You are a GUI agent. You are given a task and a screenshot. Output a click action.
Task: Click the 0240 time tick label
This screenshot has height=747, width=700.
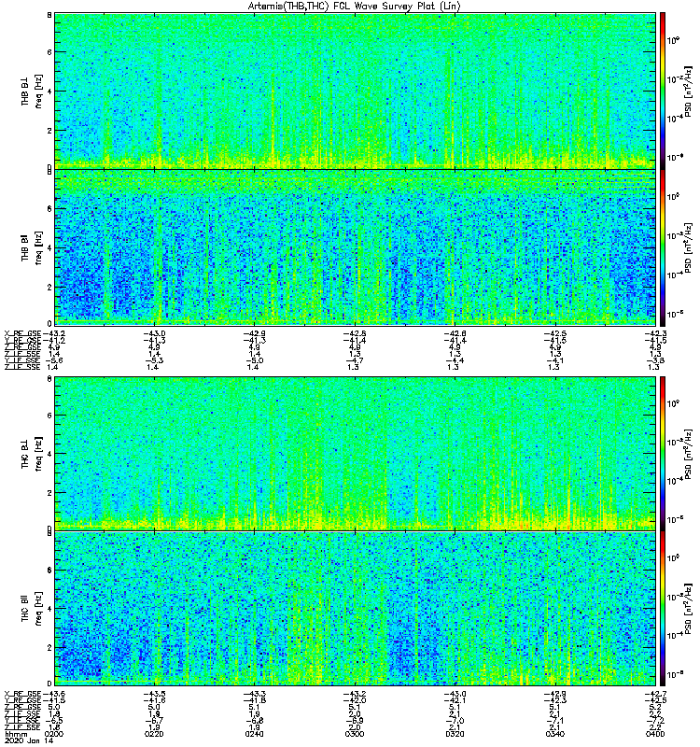[254, 734]
